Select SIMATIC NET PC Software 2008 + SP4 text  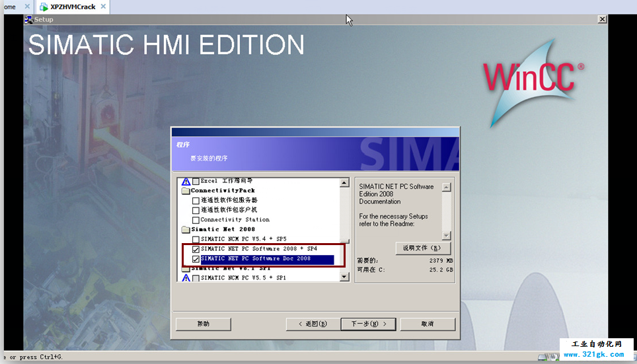point(259,248)
